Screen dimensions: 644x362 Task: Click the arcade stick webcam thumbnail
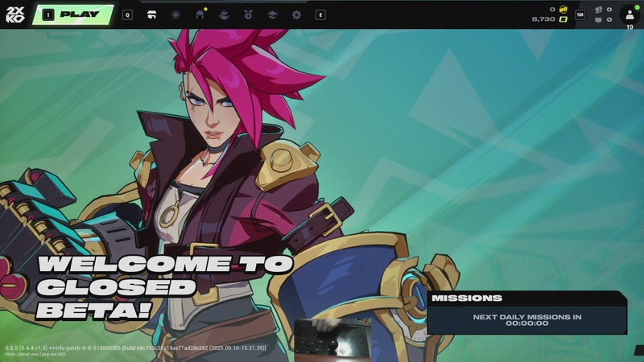pyautogui.click(x=332, y=339)
